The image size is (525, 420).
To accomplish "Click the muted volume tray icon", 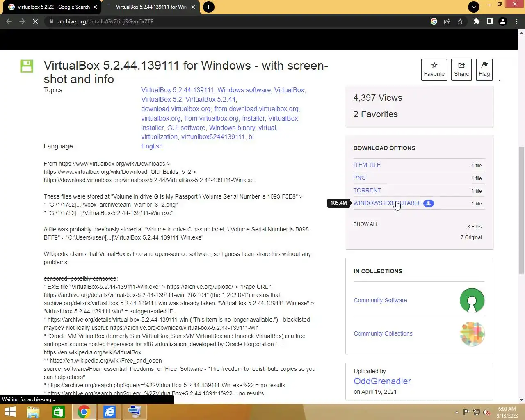I will point(486,412).
